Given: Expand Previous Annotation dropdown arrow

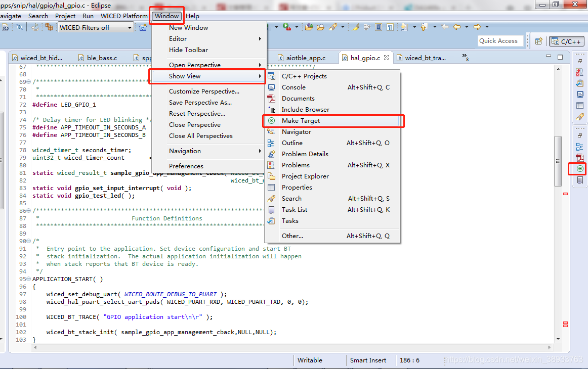Looking at the screenshot, I should click(435, 27).
